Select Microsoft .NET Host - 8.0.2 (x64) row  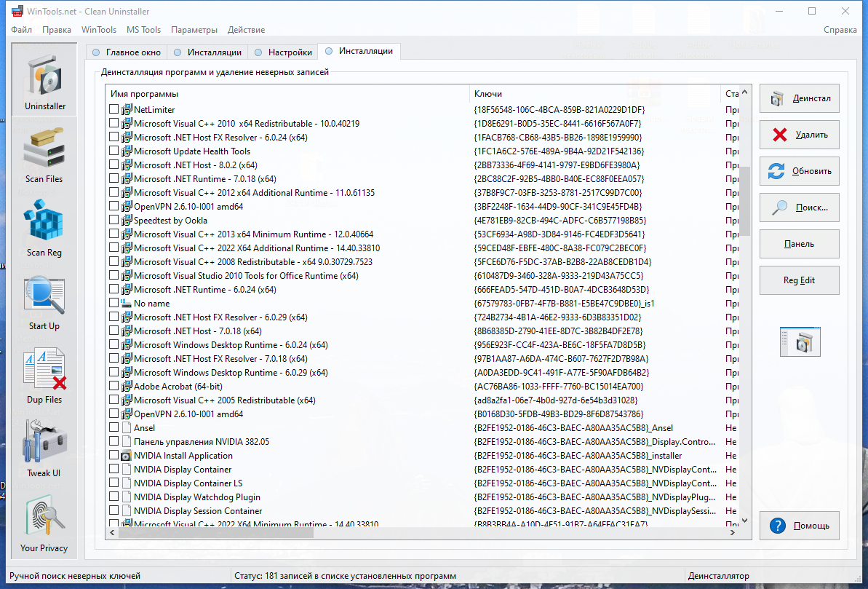click(x=423, y=165)
